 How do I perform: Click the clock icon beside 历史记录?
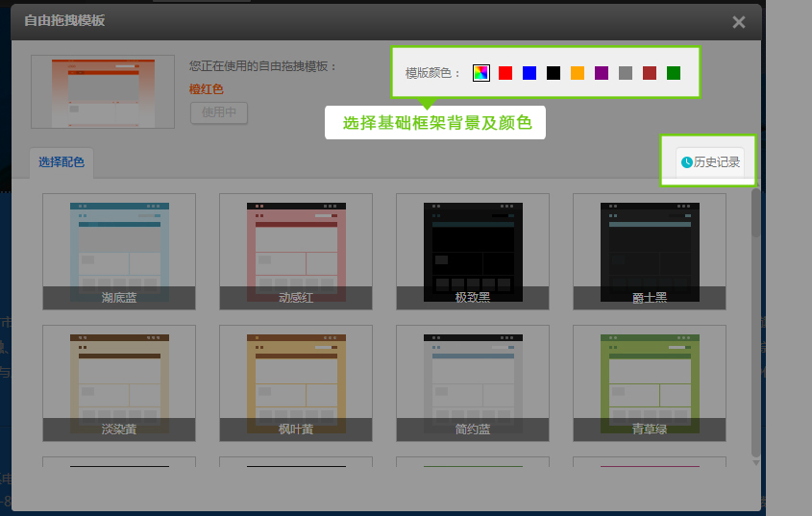[x=687, y=162]
